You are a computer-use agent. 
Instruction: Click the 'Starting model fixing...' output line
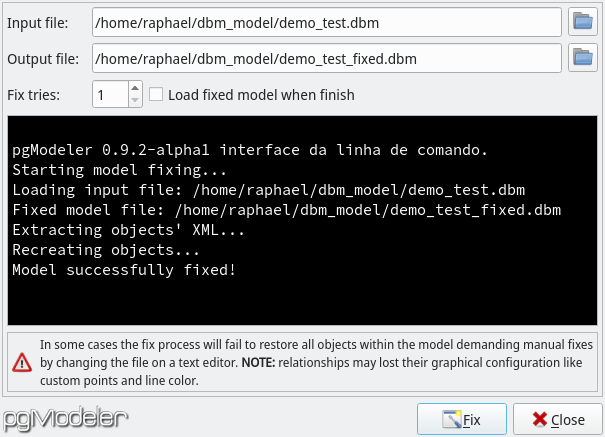[x=119, y=170]
